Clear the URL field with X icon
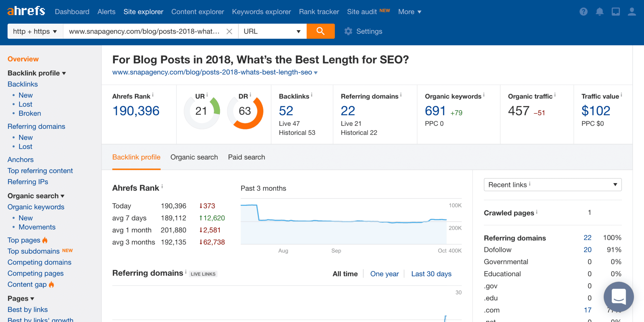 [230, 31]
